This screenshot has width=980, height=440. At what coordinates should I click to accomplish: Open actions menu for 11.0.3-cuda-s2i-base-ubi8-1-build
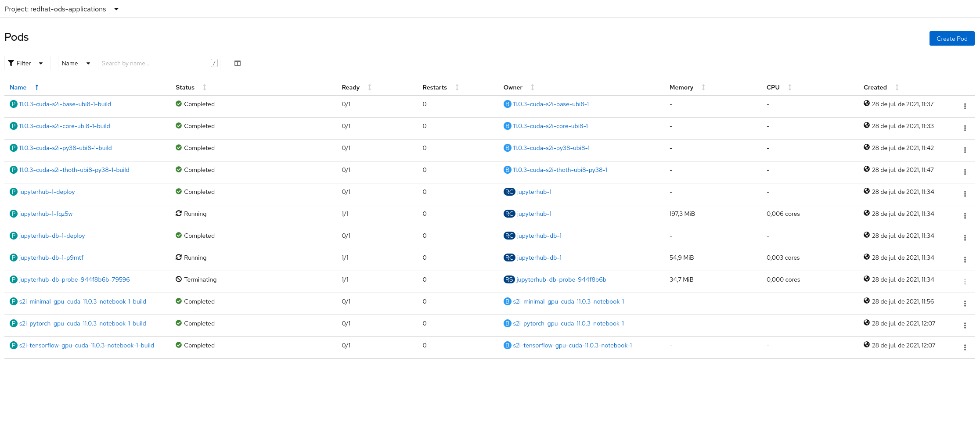pyautogui.click(x=965, y=106)
